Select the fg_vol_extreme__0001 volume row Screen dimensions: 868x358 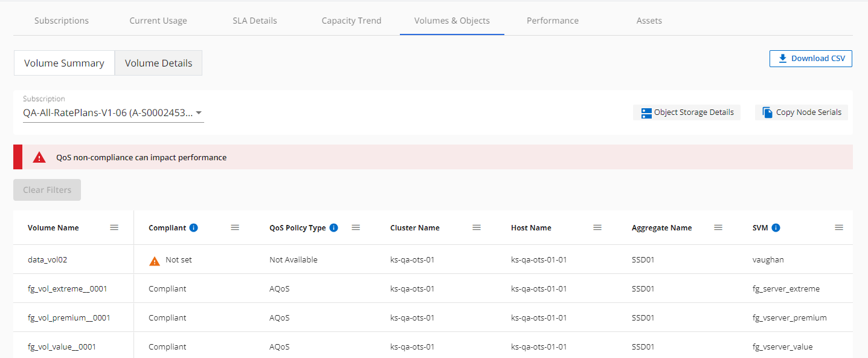(67, 288)
